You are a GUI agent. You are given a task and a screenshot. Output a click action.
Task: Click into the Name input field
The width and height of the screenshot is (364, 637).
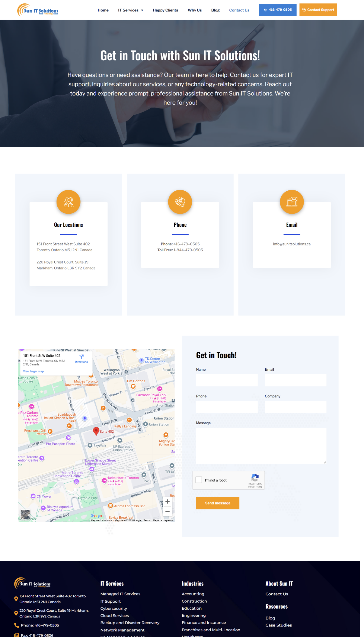point(227,380)
